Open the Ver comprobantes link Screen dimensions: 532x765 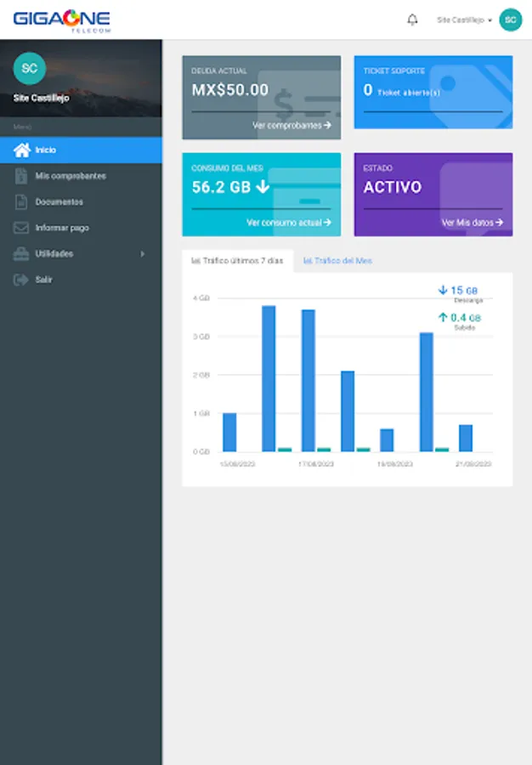click(x=291, y=126)
